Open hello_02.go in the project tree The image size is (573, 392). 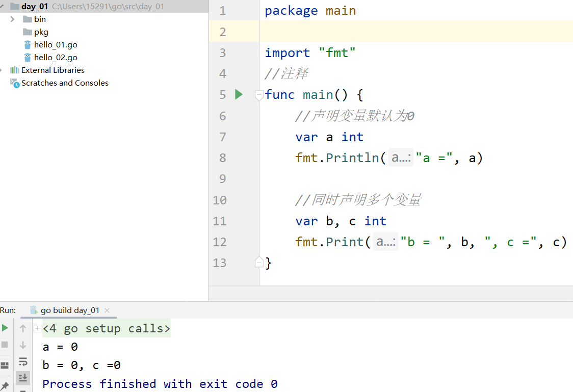56,58
